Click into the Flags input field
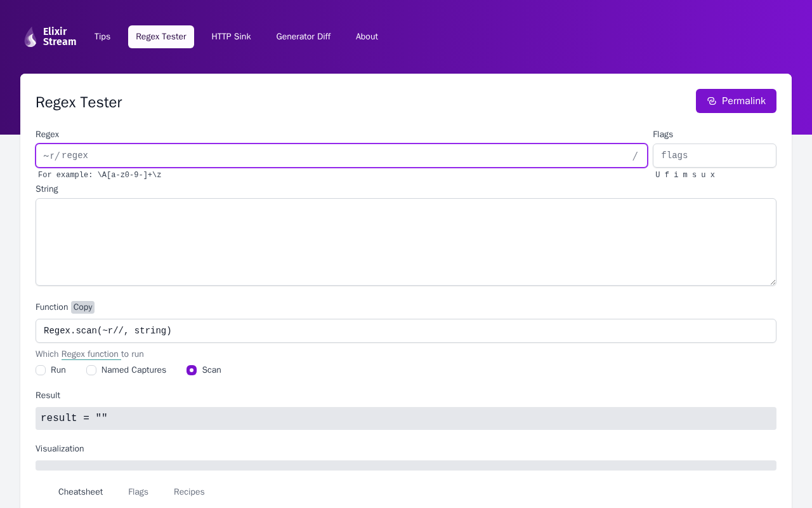 [714, 156]
